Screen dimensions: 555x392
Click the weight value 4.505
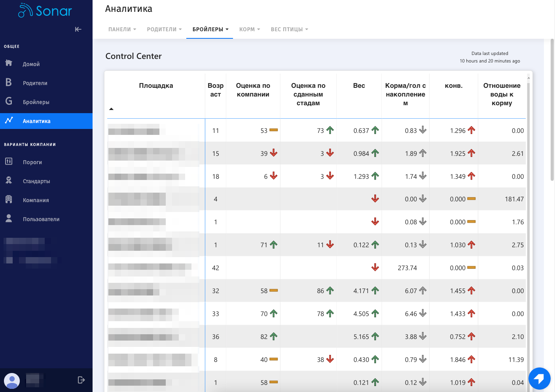[361, 314]
